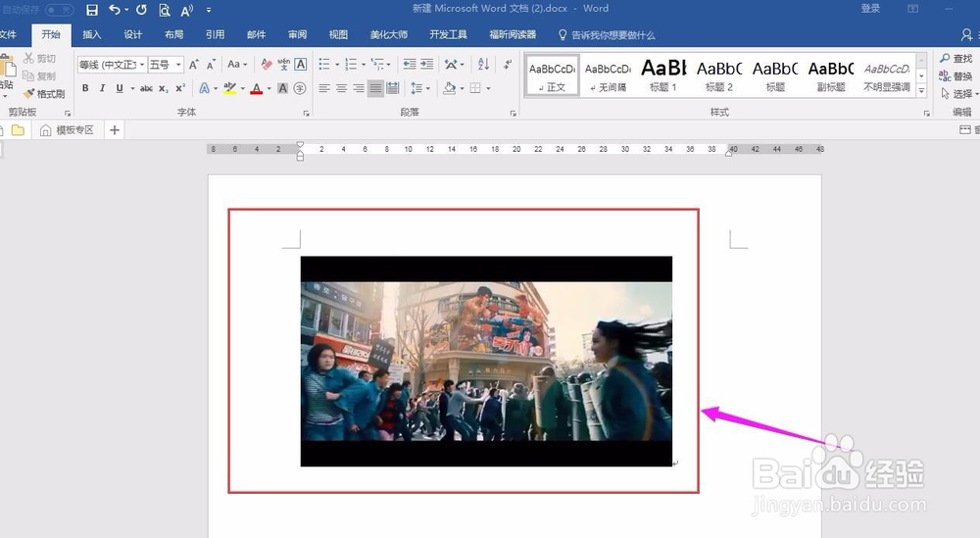This screenshot has width=980, height=538.
Task: Add a new tab with plus button
Action: (115, 130)
